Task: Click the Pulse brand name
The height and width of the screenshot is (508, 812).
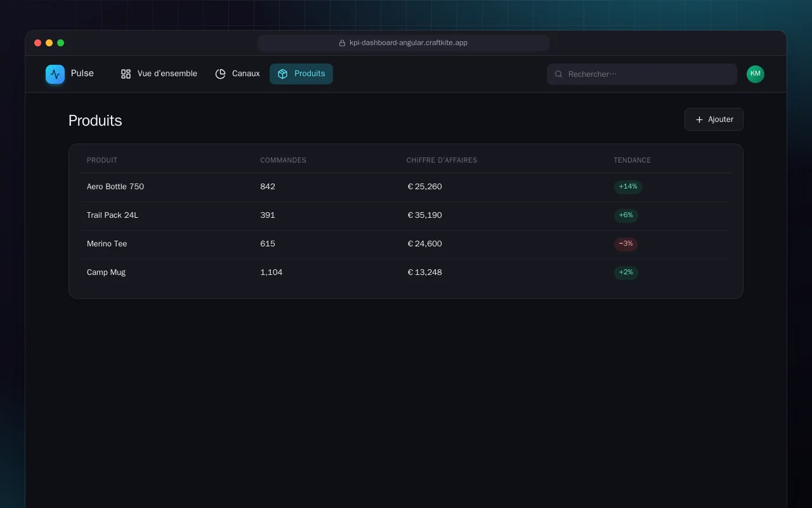Action: click(82, 74)
